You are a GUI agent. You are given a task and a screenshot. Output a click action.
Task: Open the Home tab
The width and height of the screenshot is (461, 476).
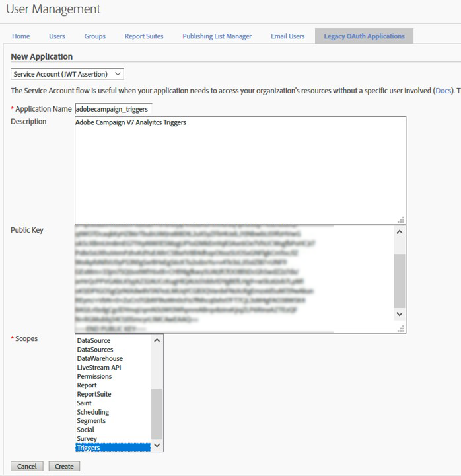point(21,36)
